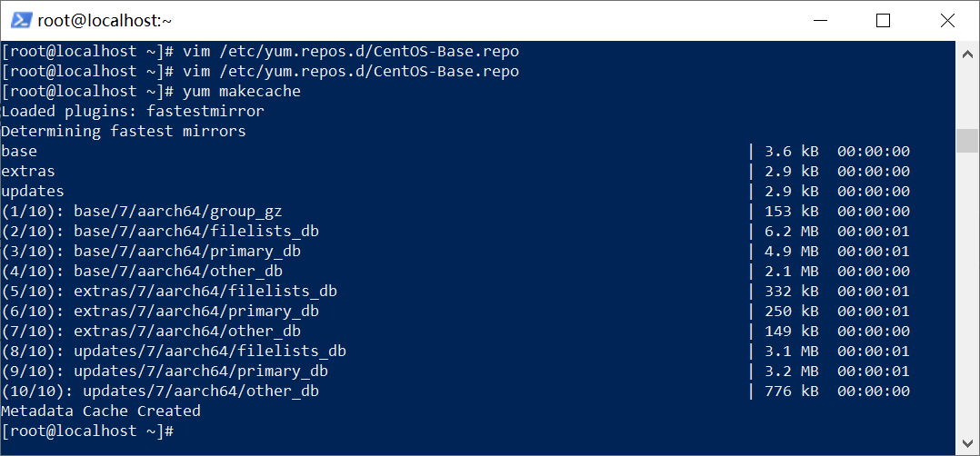Image resolution: width=980 pixels, height=456 pixels.
Task: Maximize the terminal window
Action: click(883, 20)
